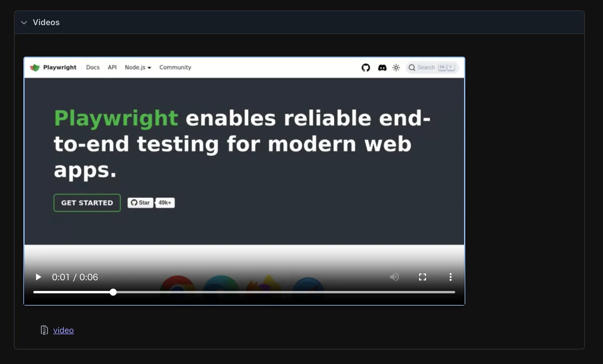This screenshot has width=603, height=364.
Task: Click the GET STARTED button
Action: tap(87, 203)
